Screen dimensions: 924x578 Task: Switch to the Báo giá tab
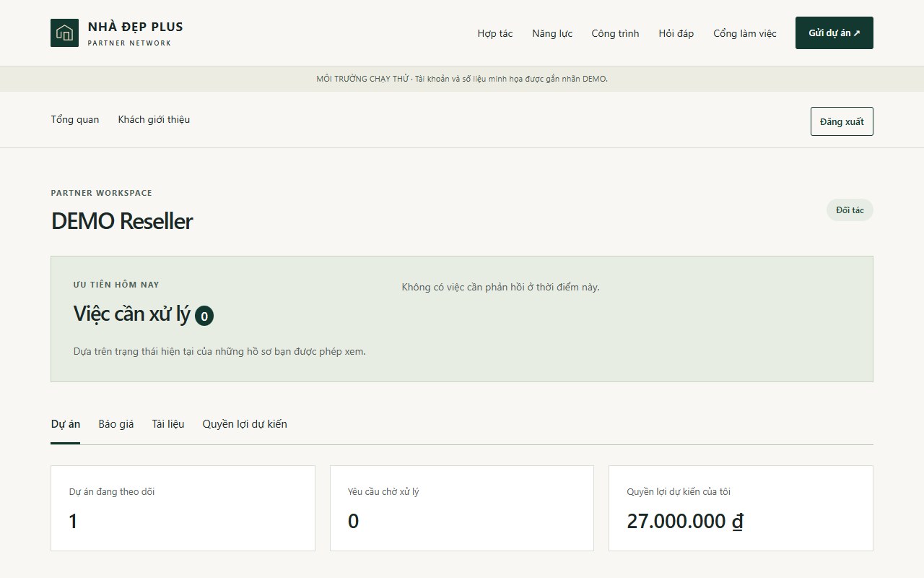[x=116, y=424]
